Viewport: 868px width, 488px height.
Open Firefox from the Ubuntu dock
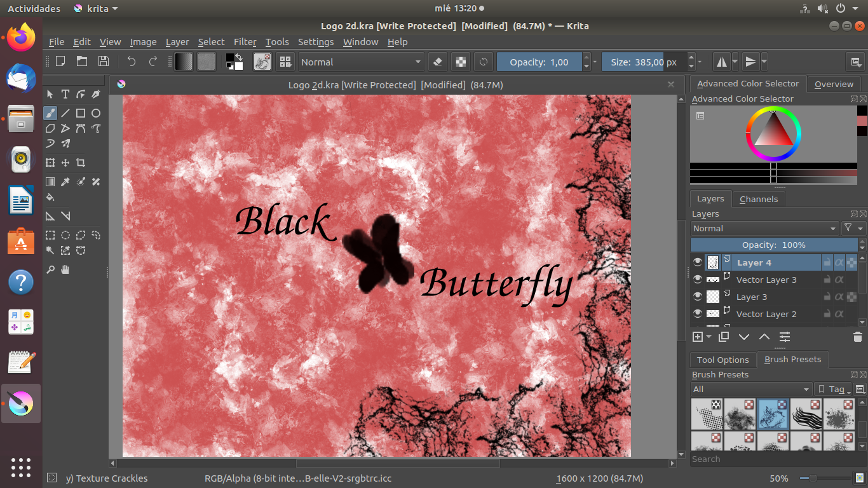(21, 37)
